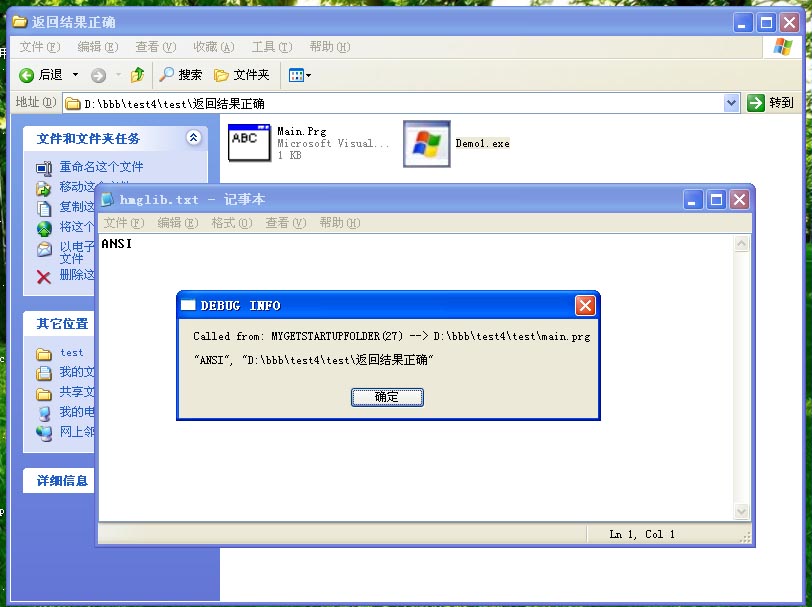The height and width of the screenshot is (607, 812).
Task: Select the Main.Prg file icon
Action: 249,142
